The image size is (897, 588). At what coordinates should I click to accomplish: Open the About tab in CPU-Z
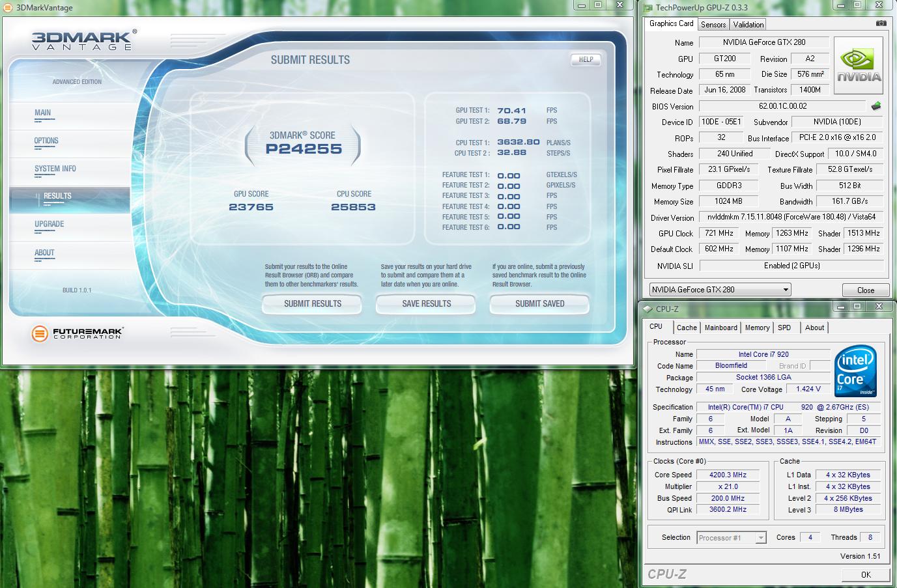[x=814, y=328]
